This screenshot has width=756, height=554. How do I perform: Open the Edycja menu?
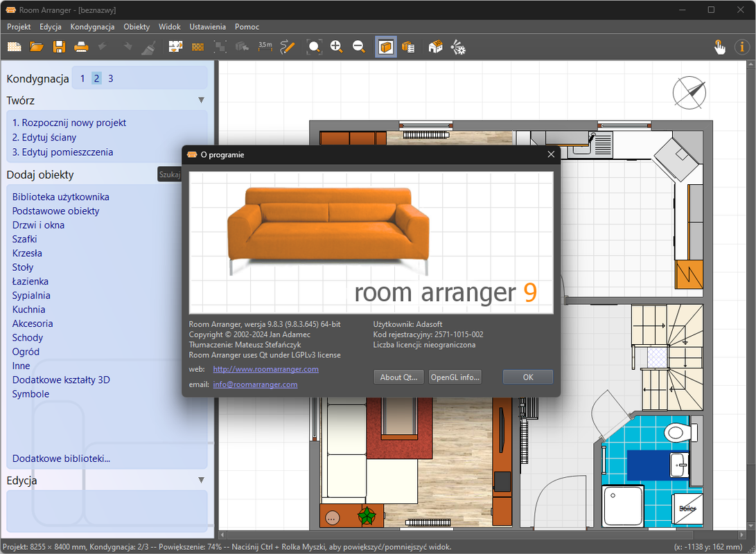coord(50,27)
